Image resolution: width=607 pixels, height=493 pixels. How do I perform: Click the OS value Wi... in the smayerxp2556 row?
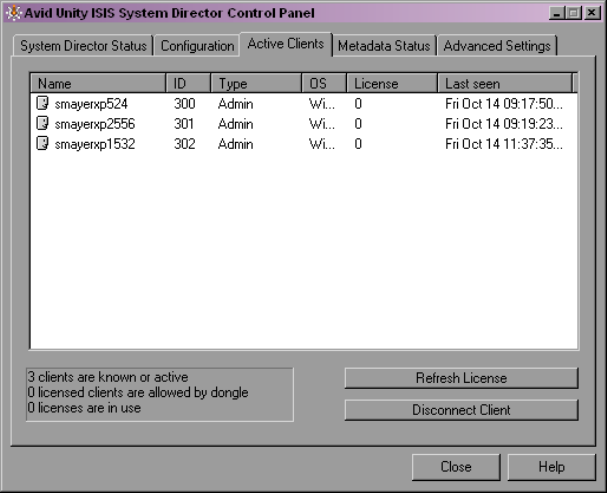point(322,124)
